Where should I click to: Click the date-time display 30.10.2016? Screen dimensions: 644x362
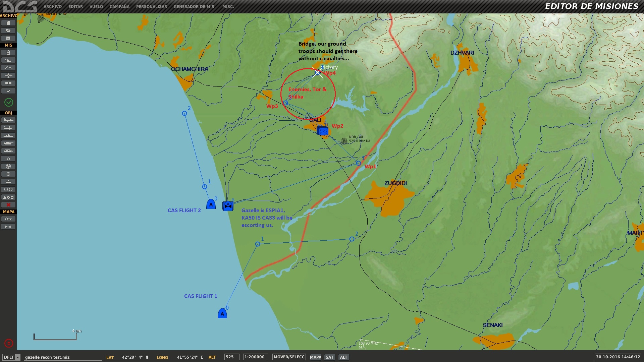pyautogui.click(x=618, y=357)
